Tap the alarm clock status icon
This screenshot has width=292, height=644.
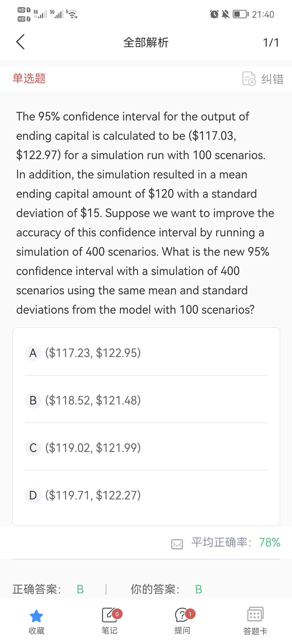[x=214, y=14]
